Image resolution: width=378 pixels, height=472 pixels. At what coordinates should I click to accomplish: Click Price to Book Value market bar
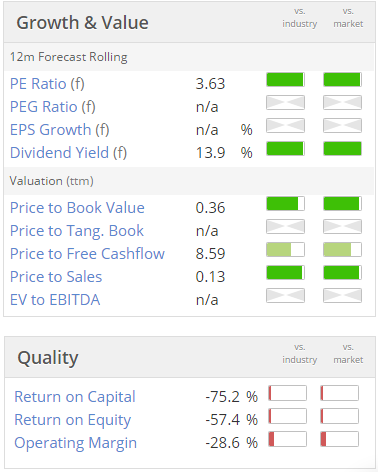342,204
